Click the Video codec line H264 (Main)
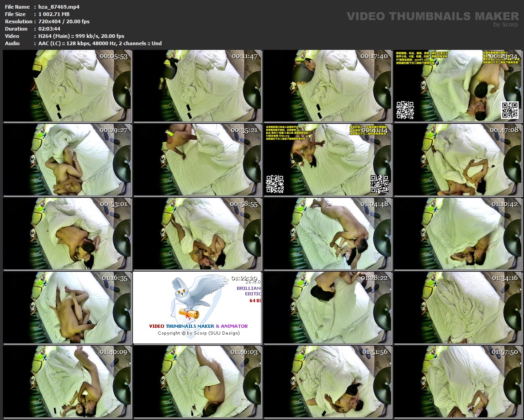This screenshot has width=524, height=420. [x=79, y=36]
